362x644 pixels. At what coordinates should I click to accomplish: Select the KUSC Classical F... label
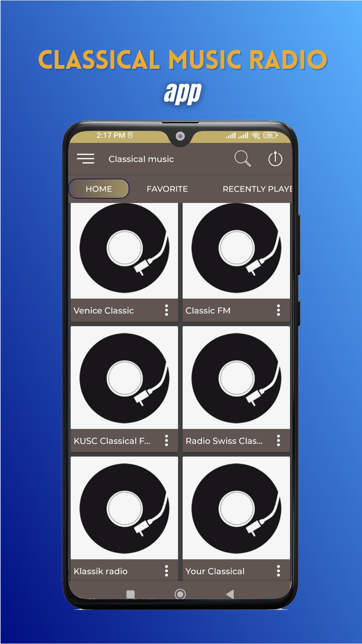pos(112,441)
